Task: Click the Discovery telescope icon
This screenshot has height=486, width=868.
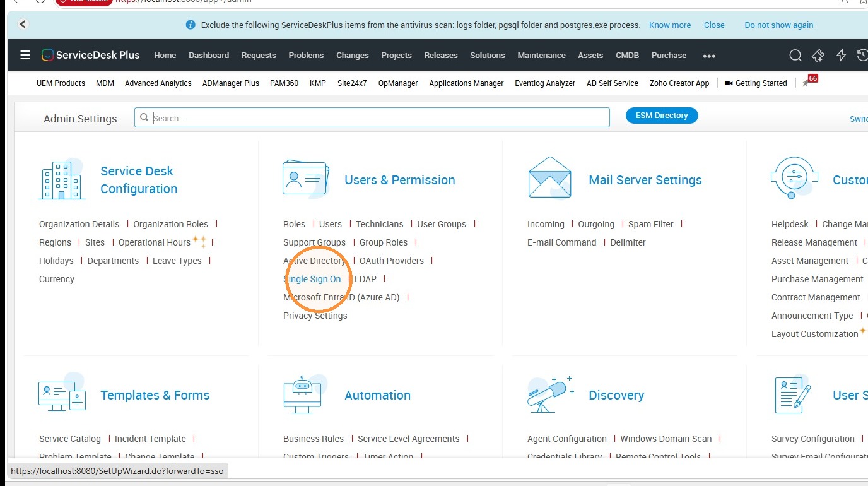Action: [x=550, y=394]
